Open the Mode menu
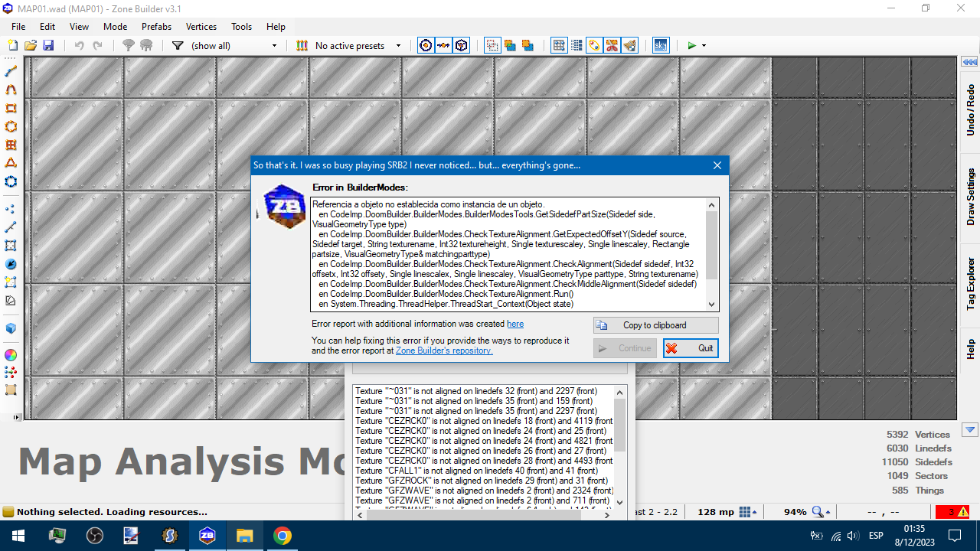Image resolution: width=980 pixels, height=551 pixels. (116, 26)
